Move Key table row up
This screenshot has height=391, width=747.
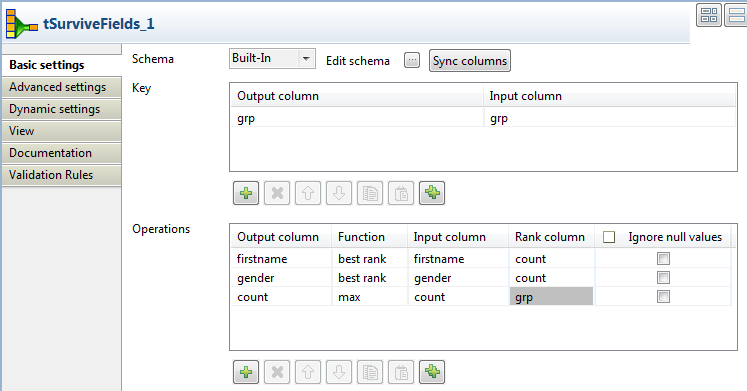[308, 193]
